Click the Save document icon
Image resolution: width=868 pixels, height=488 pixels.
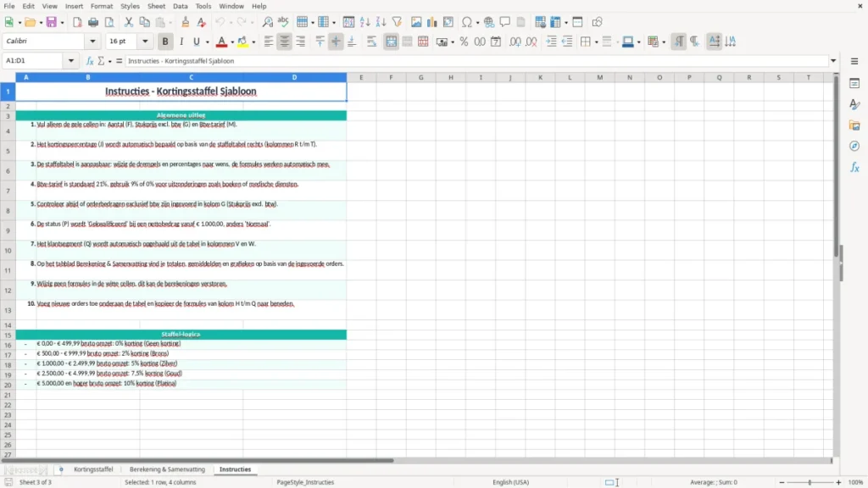52,22
